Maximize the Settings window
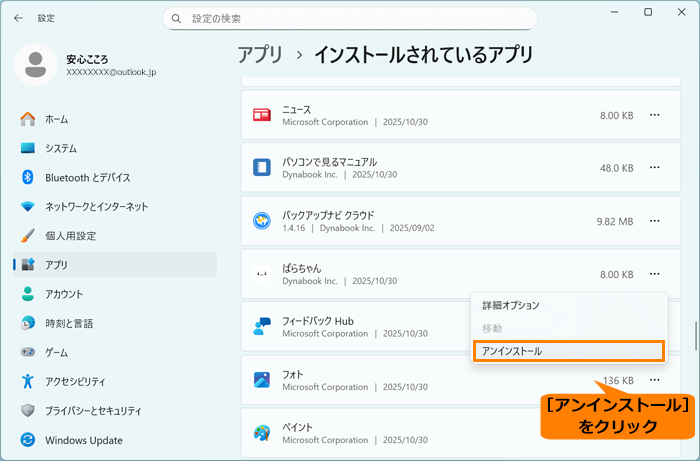 (648, 12)
